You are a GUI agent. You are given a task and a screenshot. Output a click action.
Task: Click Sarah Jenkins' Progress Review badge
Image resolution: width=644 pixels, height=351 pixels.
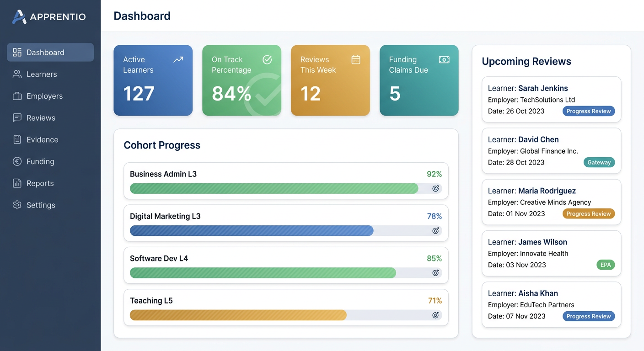point(589,111)
